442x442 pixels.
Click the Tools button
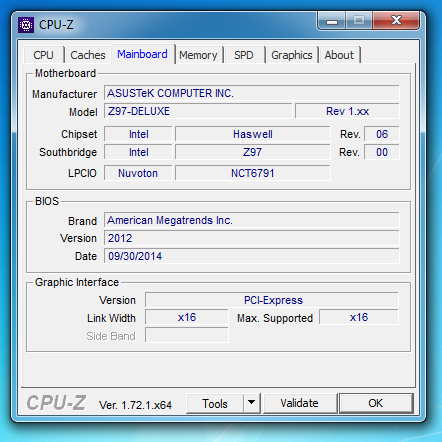(215, 404)
